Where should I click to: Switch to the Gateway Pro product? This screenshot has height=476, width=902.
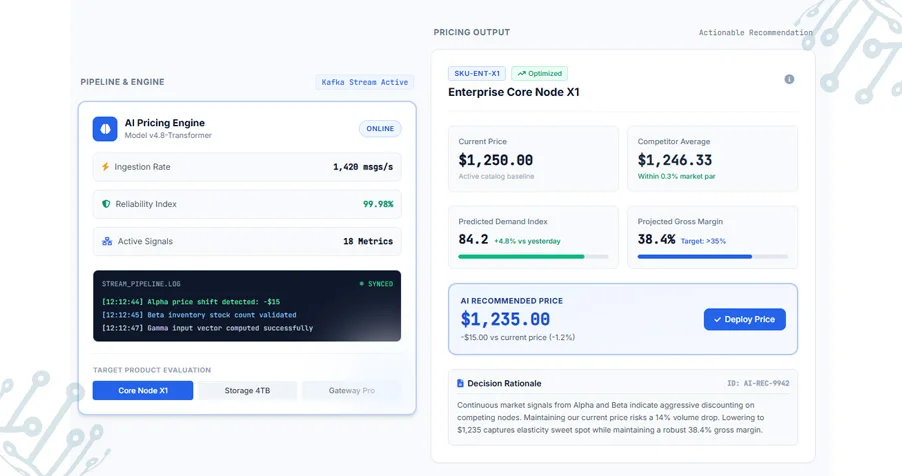coord(351,390)
